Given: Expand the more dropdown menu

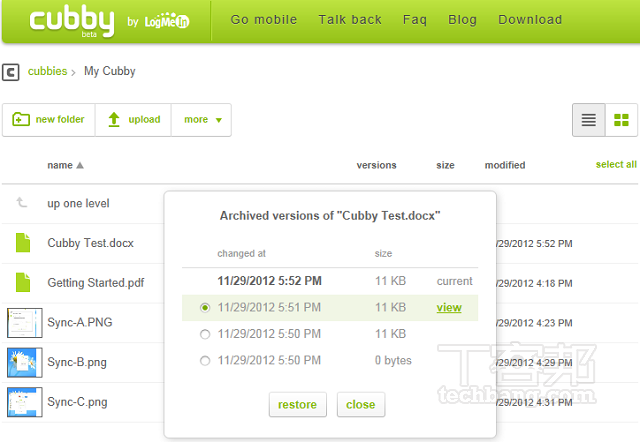Looking at the screenshot, I should [x=202, y=120].
